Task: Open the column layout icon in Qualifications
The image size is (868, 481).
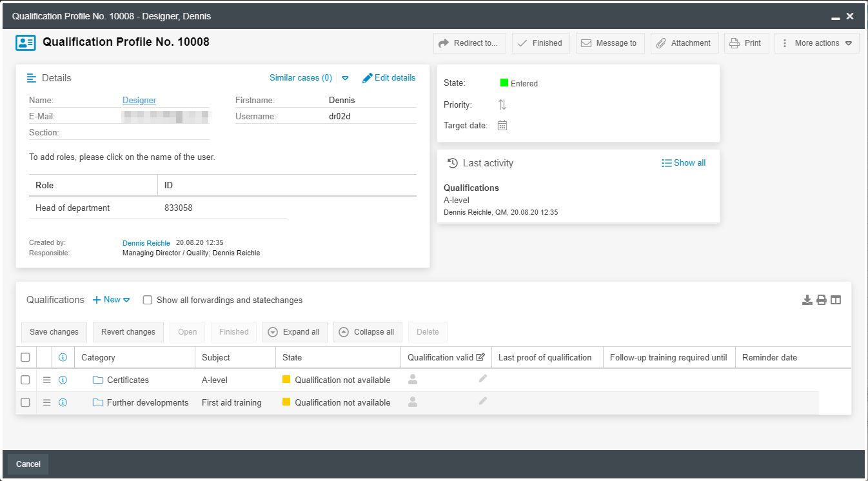Action: (836, 300)
